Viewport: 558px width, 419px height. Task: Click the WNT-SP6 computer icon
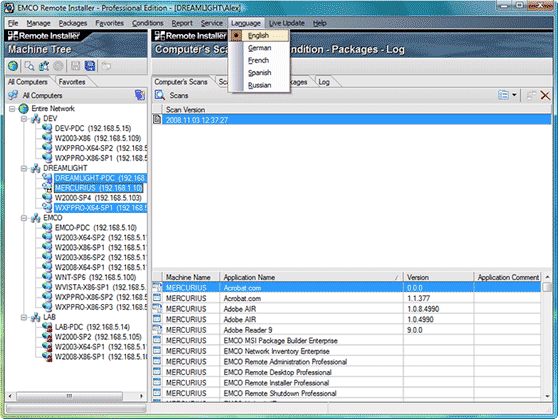pyautogui.click(x=47, y=277)
